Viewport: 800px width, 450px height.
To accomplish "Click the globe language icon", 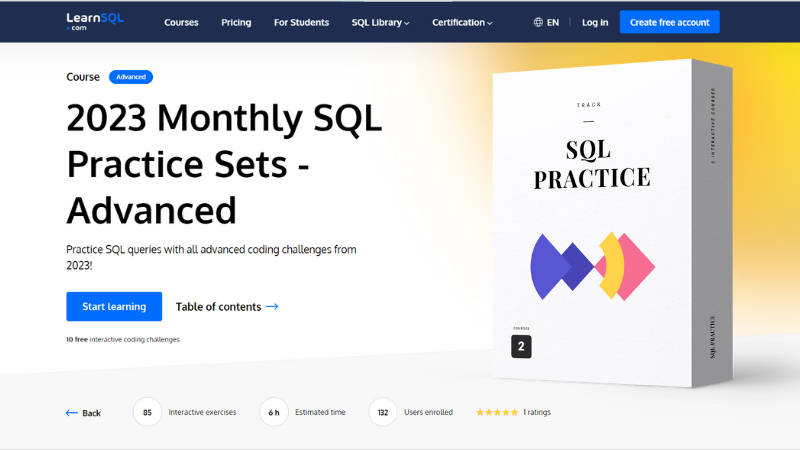I will tap(538, 22).
